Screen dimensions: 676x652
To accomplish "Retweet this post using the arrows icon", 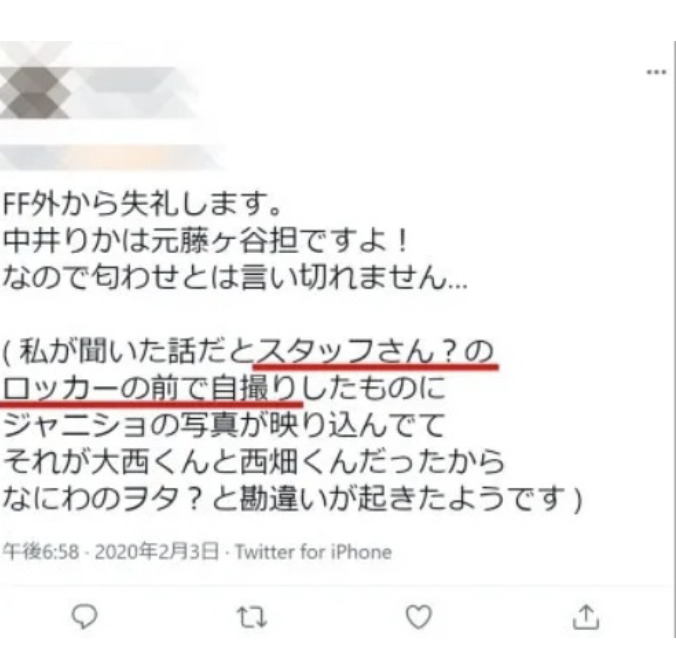I will point(252,617).
